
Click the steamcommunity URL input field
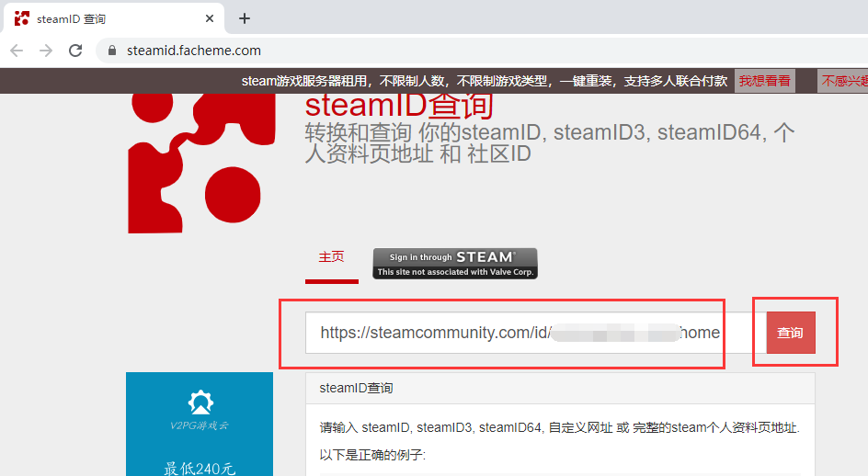point(534,333)
